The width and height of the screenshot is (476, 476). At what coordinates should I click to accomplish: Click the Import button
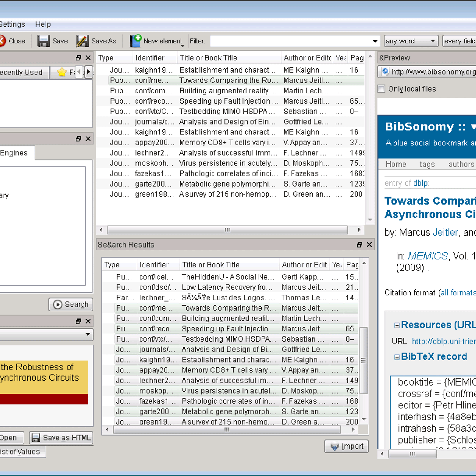[x=347, y=446]
